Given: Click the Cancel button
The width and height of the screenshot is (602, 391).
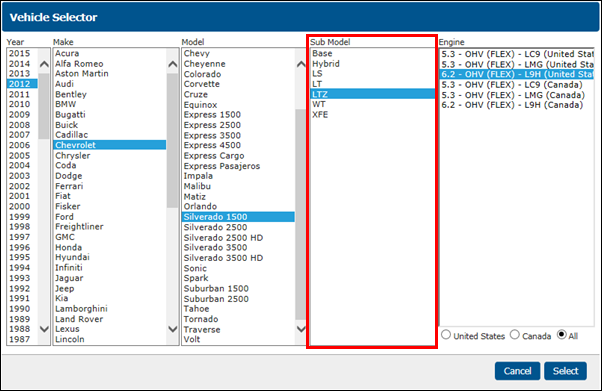Looking at the screenshot, I should click(517, 371).
